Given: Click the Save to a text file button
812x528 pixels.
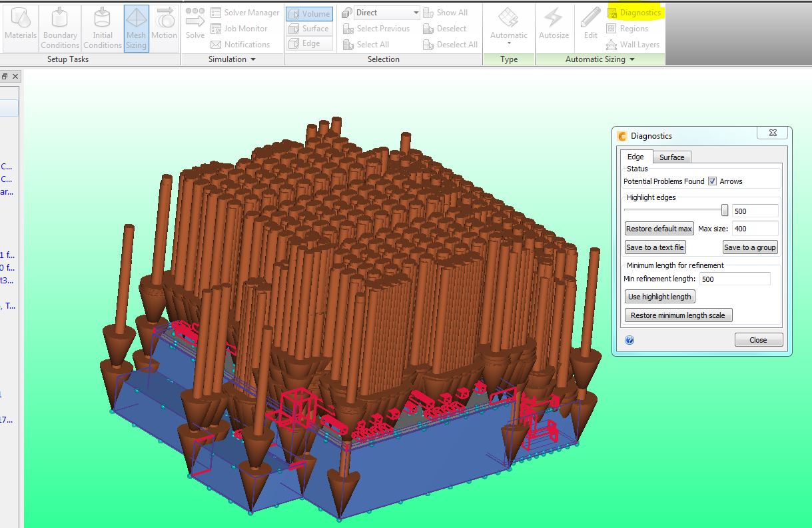Looking at the screenshot, I should click(655, 247).
